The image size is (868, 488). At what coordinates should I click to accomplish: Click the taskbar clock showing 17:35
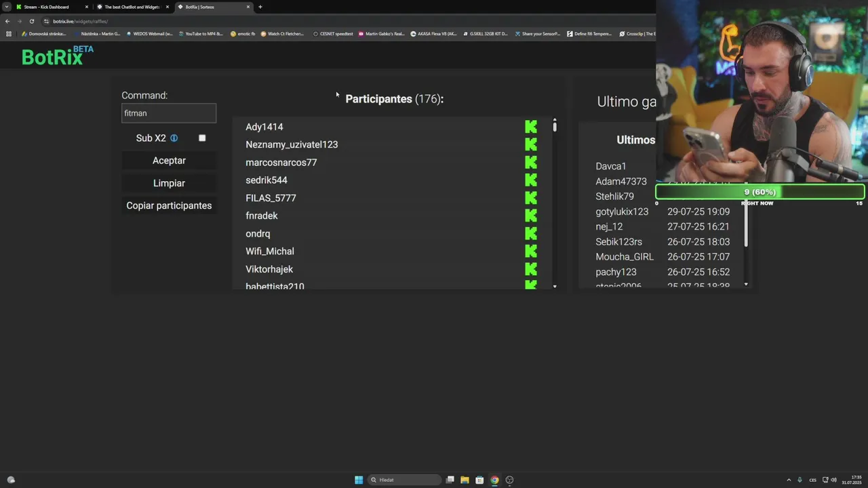click(852, 480)
